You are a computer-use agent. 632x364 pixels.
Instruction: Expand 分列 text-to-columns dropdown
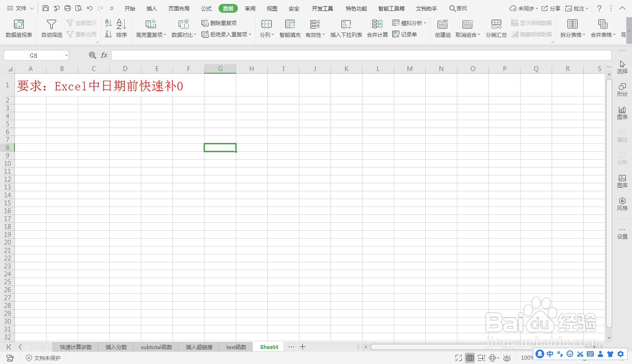click(273, 35)
